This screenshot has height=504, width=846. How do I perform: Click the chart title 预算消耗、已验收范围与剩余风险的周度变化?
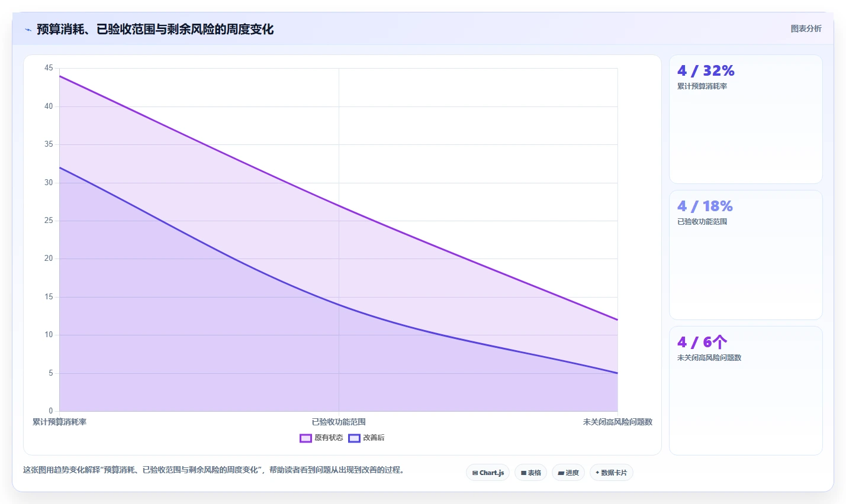pyautogui.click(x=155, y=29)
